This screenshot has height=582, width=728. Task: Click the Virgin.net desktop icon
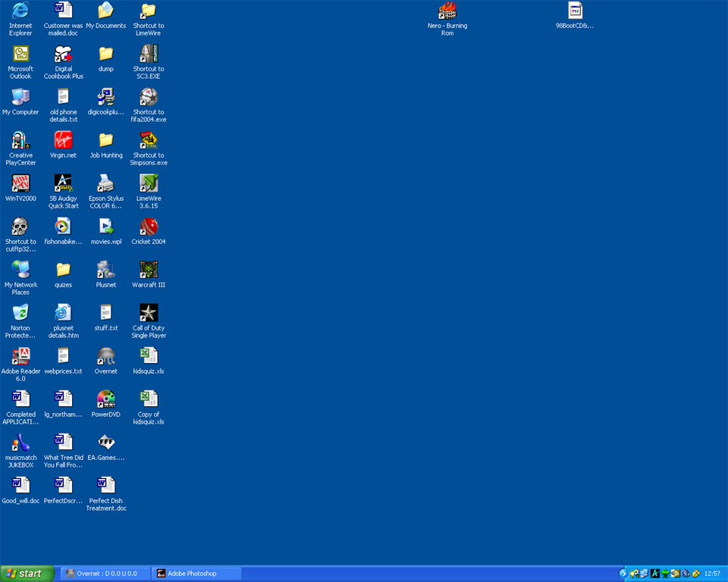point(64,140)
